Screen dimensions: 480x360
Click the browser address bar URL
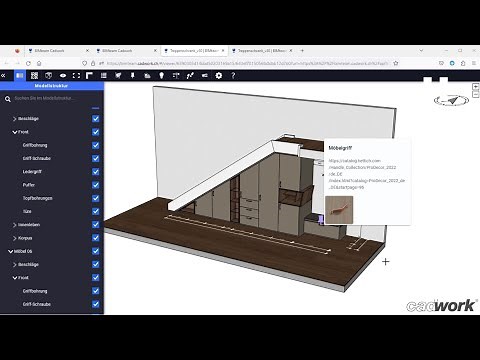[247, 63]
